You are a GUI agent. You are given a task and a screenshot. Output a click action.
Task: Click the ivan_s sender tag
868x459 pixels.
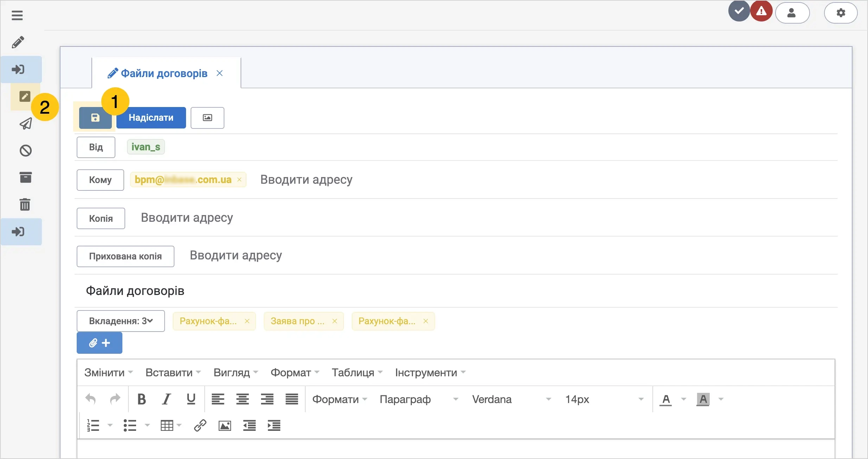coord(146,147)
